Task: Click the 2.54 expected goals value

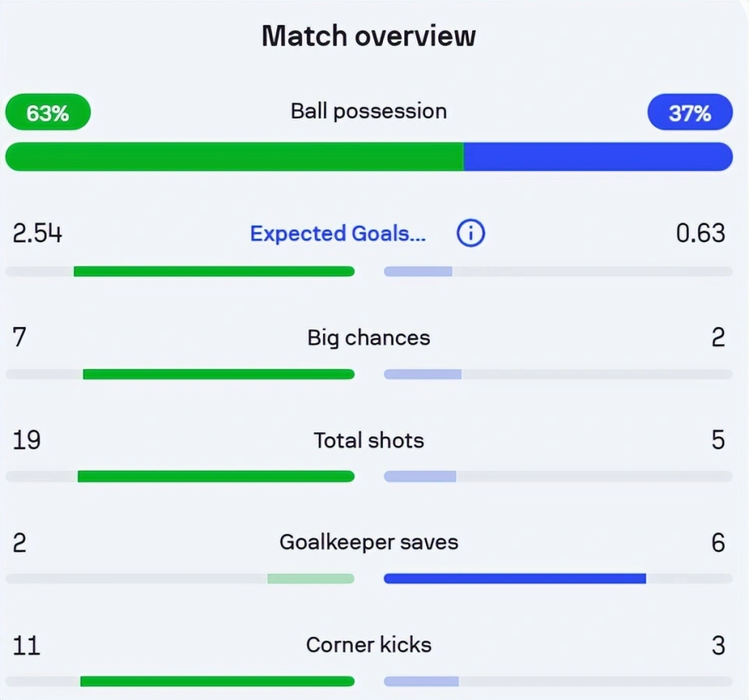Action: point(37,233)
